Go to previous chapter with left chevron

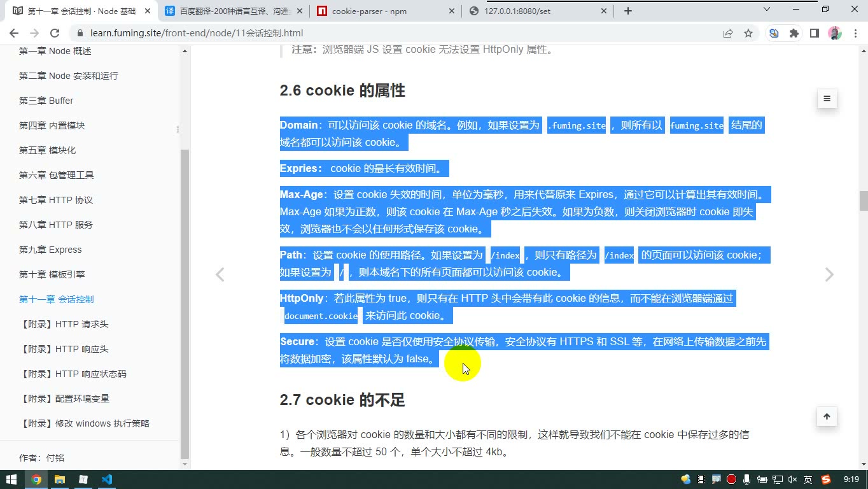click(220, 274)
